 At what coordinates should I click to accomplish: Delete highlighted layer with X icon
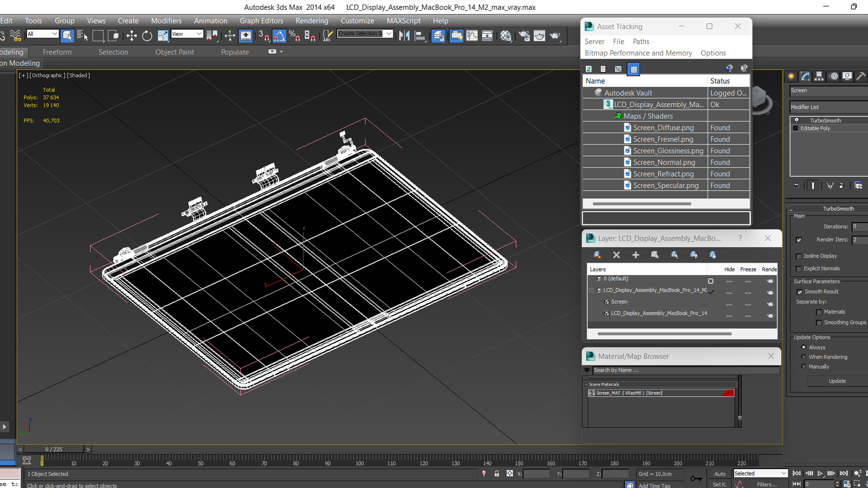click(616, 255)
